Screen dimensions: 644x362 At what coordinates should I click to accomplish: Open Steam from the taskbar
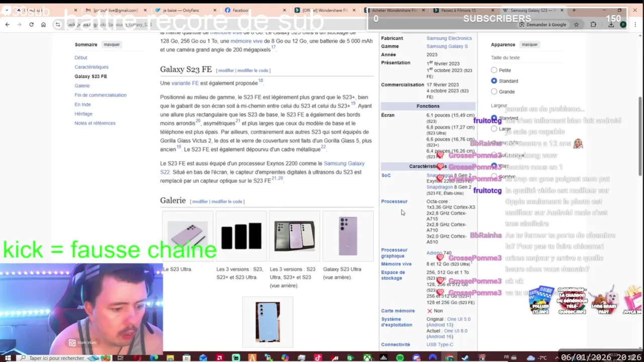[x=465, y=357]
